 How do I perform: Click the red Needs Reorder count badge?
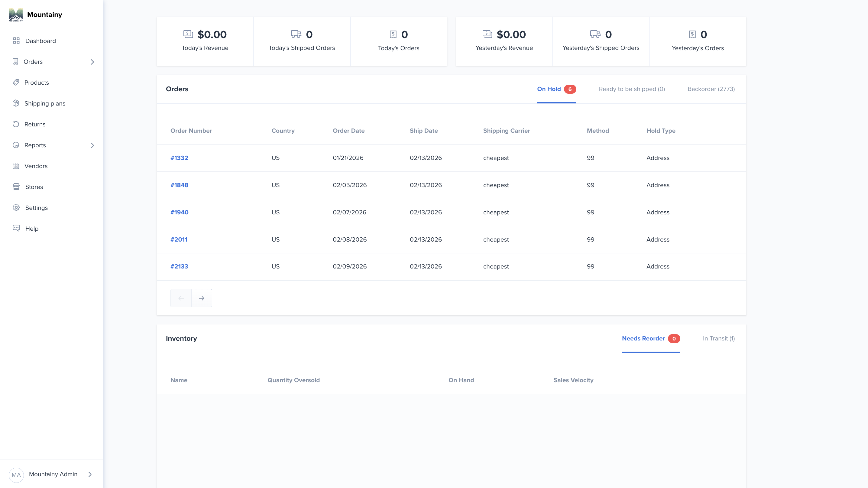point(674,339)
